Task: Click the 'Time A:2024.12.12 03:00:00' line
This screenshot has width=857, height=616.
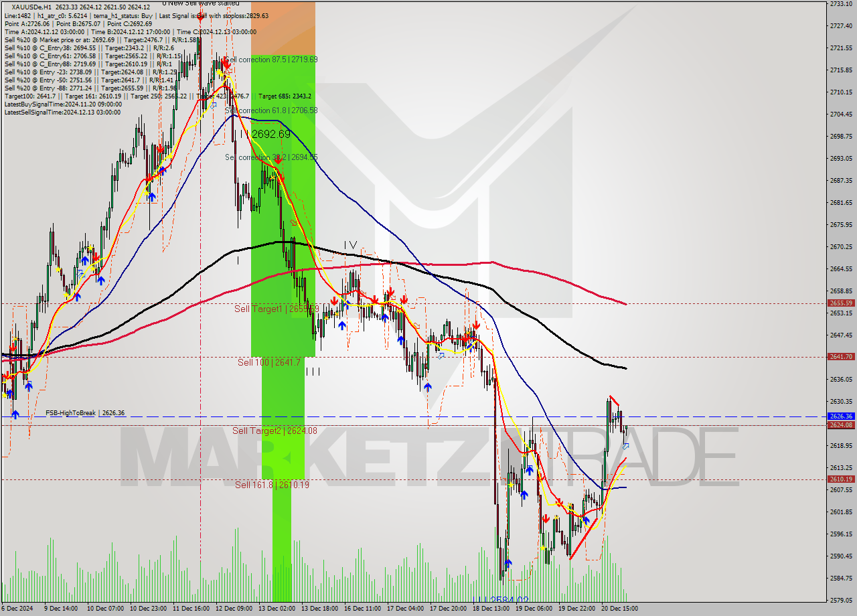Action: click(130, 31)
